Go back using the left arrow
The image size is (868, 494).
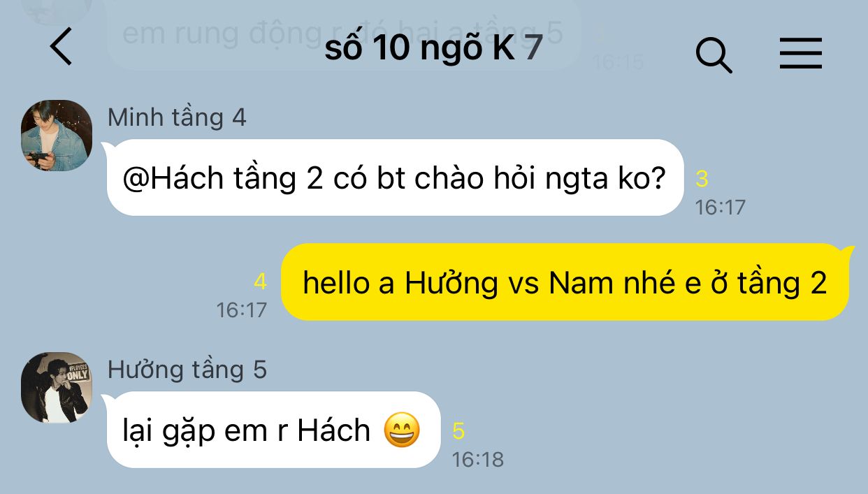(x=62, y=48)
